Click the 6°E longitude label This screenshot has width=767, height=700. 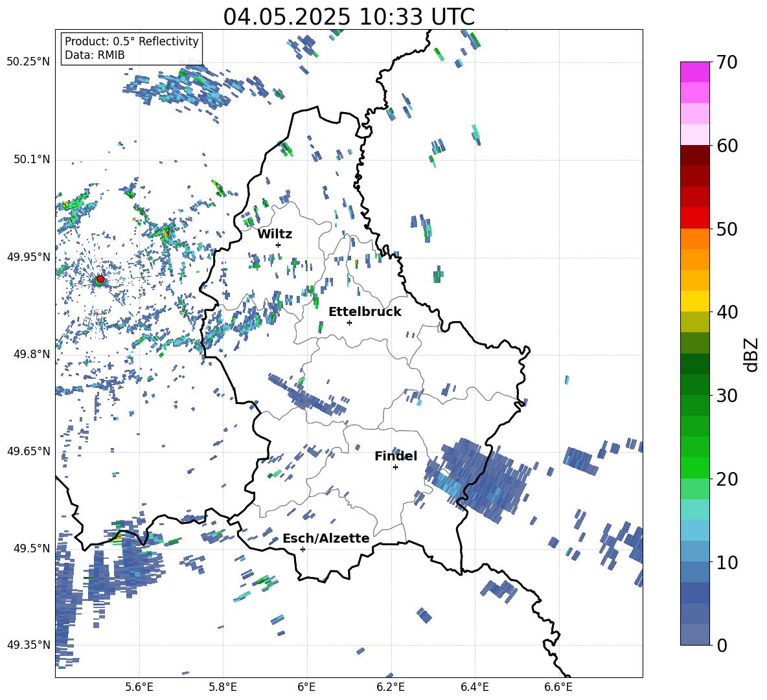point(306,688)
